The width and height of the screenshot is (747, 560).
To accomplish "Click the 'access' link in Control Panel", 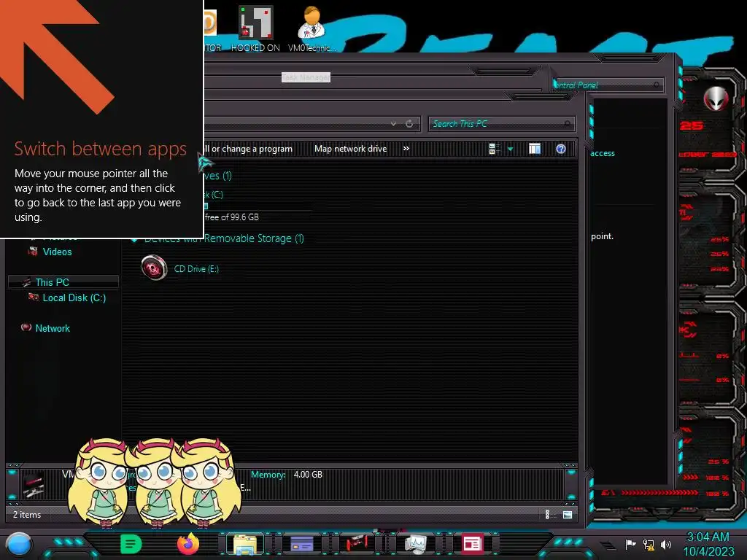I will [x=602, y=153].
